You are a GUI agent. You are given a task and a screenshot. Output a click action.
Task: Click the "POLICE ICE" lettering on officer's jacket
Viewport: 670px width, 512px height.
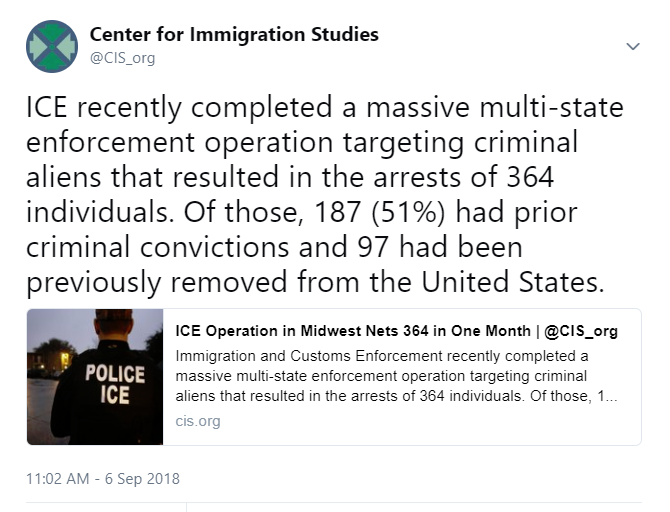(115, 384)
